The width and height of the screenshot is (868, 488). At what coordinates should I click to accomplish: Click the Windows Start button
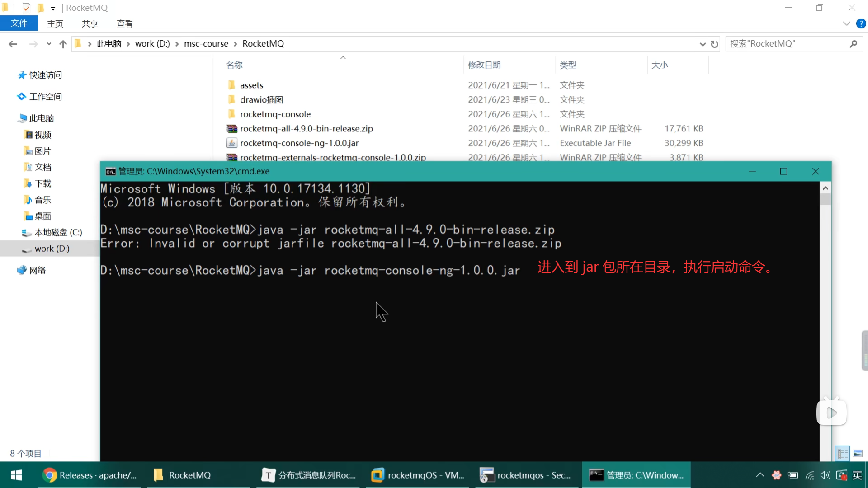pyautogui.click(x=16, y=475)
